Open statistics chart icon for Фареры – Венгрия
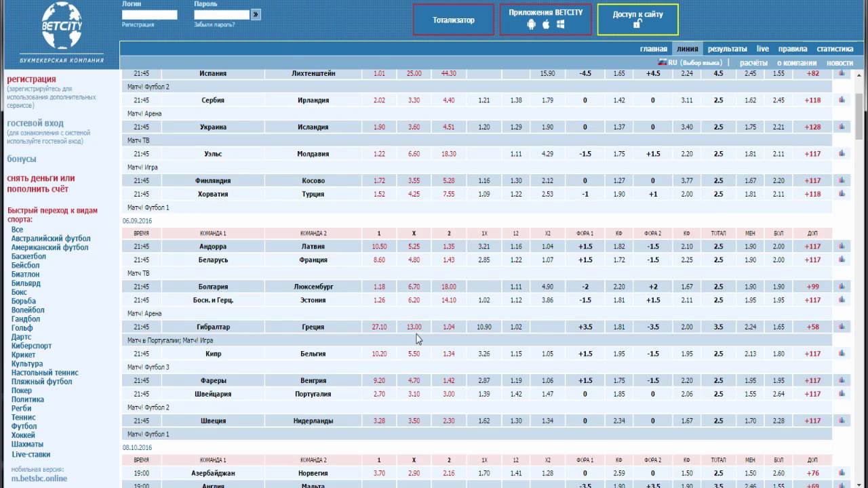 point(842,380)
